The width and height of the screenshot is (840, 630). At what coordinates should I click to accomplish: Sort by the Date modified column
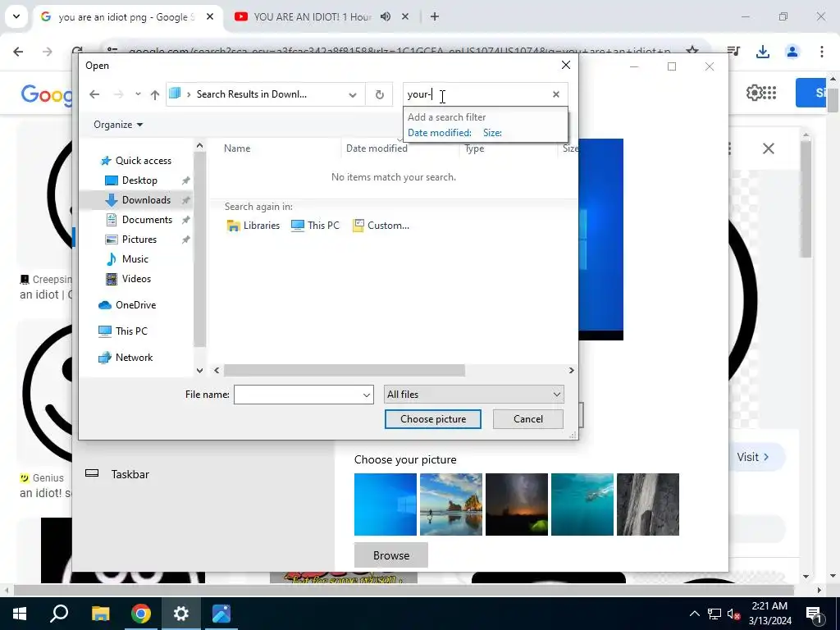[x=377, y=148]
